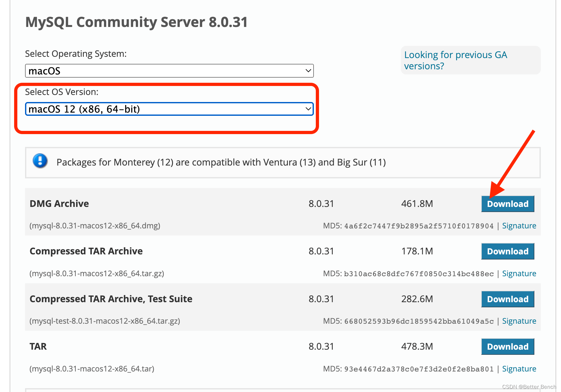561x392 pixels.
Task: Click the mysql-test-8.0.31 tar.gz filename
Action: click(x=105, y=321)
